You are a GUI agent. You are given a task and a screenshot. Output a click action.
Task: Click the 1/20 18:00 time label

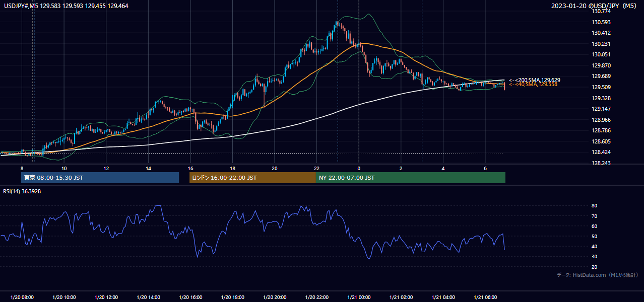tap(232, 297)
